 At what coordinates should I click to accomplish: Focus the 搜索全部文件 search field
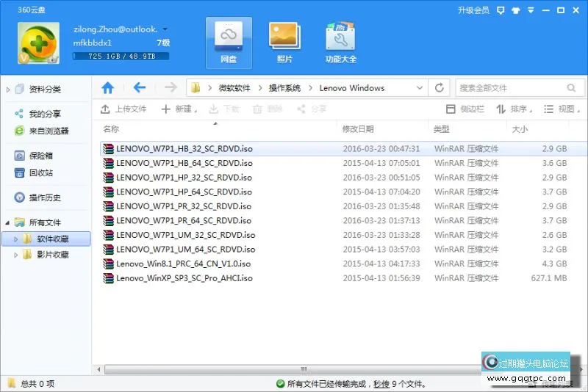coord(520,88)
